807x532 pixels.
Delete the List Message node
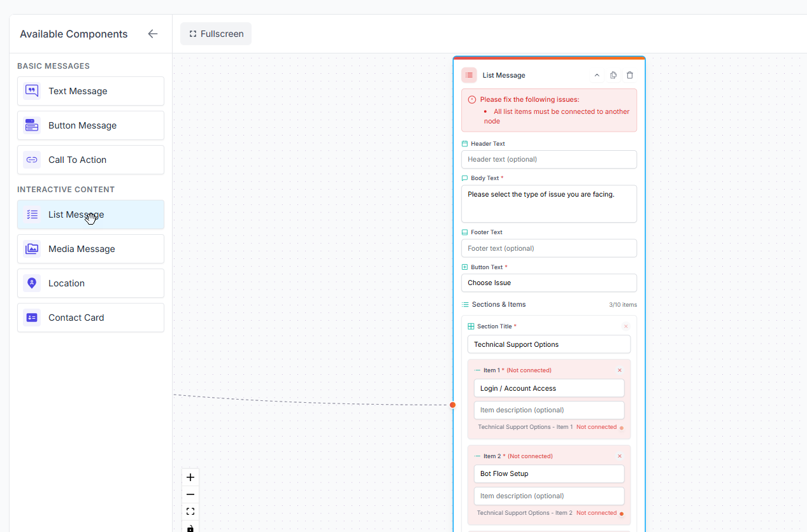coord(629,74)
